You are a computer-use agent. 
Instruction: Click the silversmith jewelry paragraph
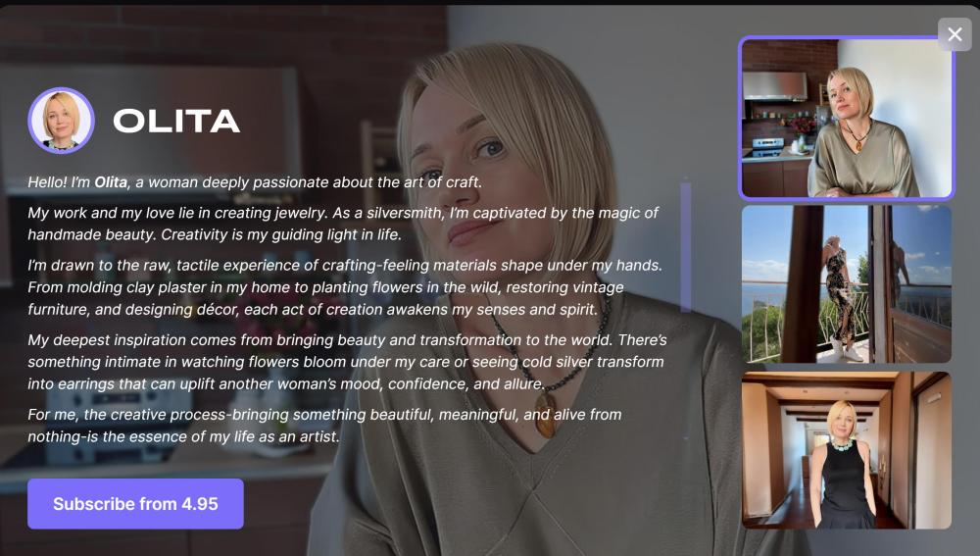[x=342, y=224]
